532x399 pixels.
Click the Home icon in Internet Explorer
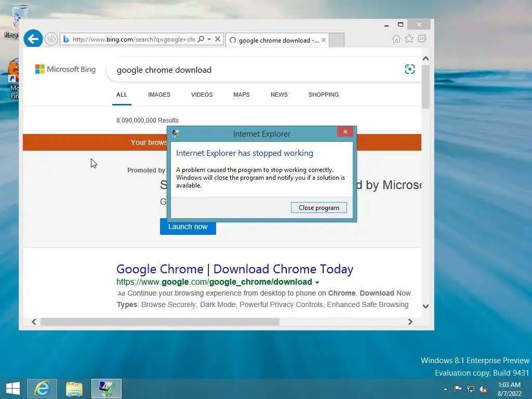(396, 38)
